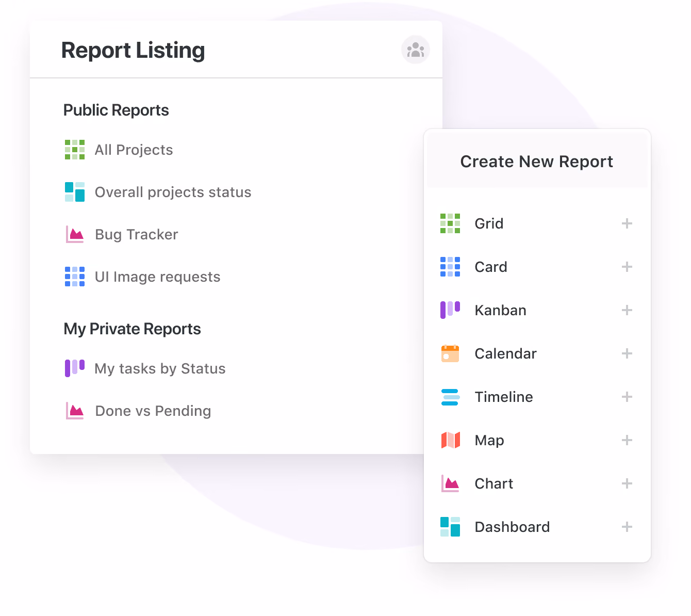Screen dimensions: 691x616
Task: Click the team members icon in Report Listing header
Action: point(416,50)
